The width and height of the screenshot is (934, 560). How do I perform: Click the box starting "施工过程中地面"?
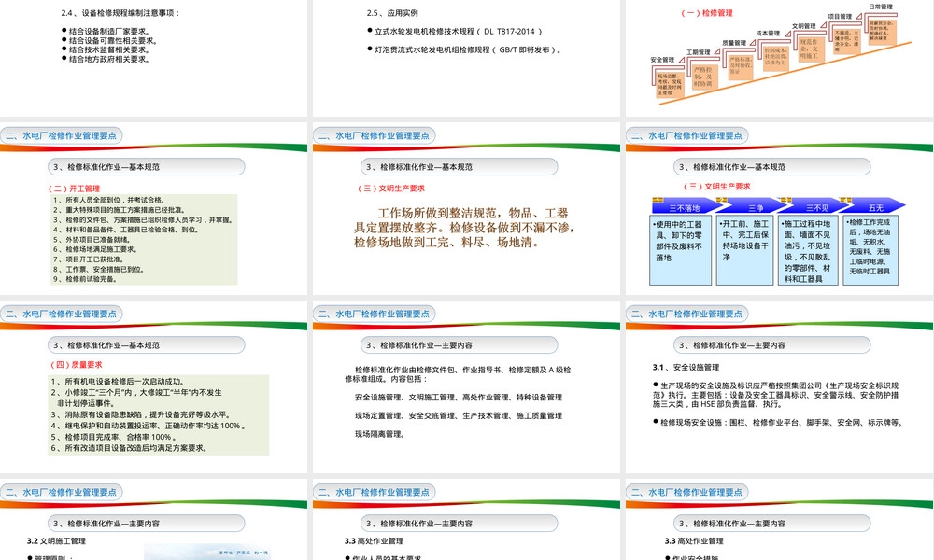coord(809,250)
